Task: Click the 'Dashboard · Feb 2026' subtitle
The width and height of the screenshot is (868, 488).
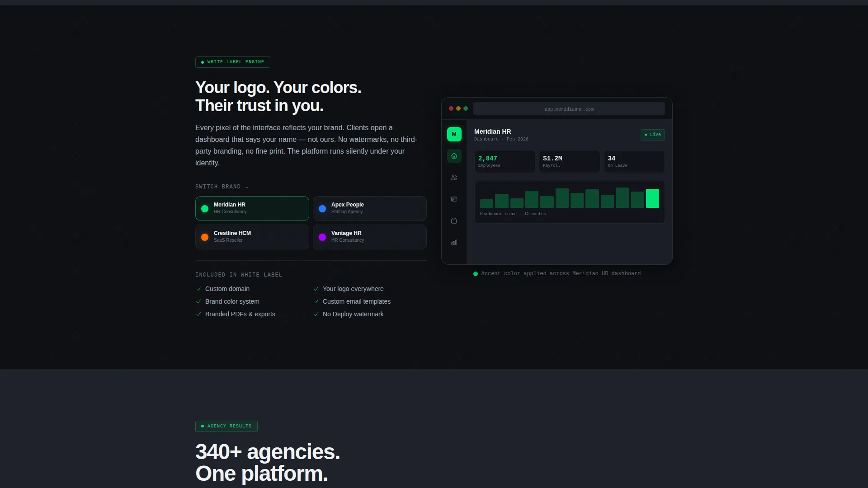Action: point(501,139)
